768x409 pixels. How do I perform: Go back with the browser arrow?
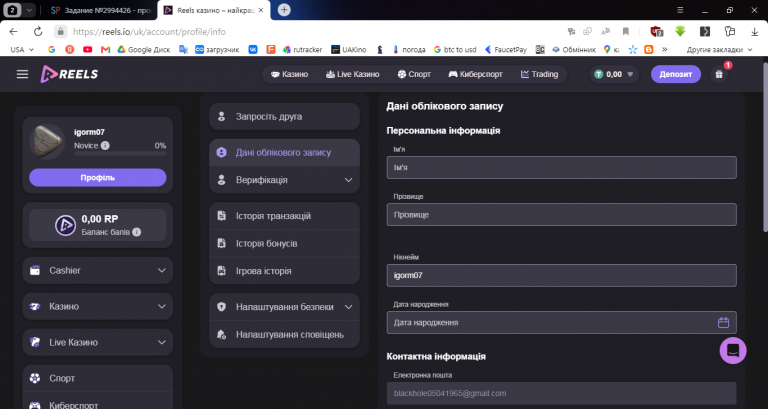14,31
